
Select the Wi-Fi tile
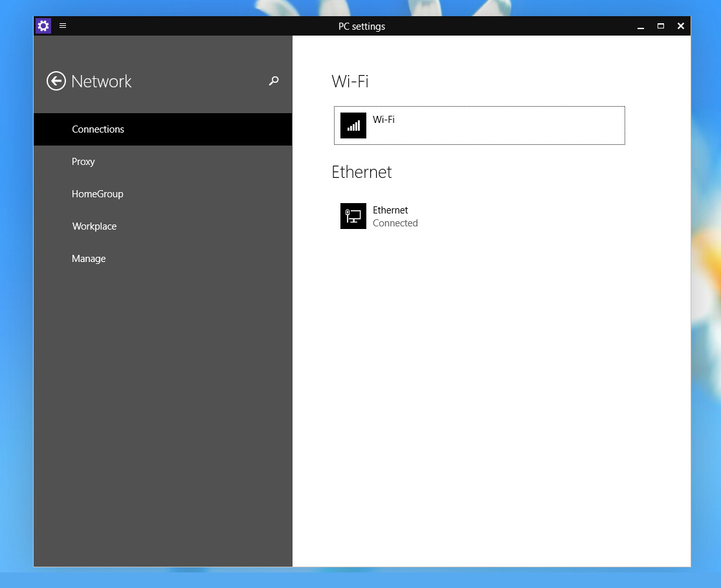479,125
